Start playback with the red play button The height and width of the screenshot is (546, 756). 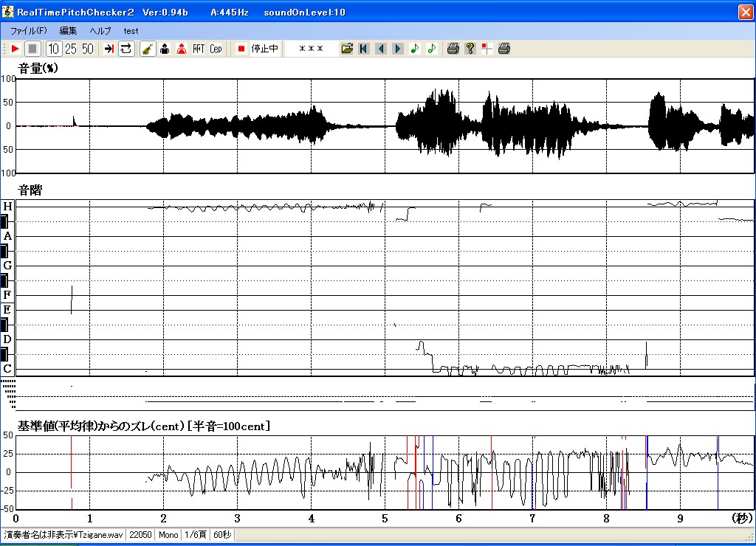click(15, 49)
